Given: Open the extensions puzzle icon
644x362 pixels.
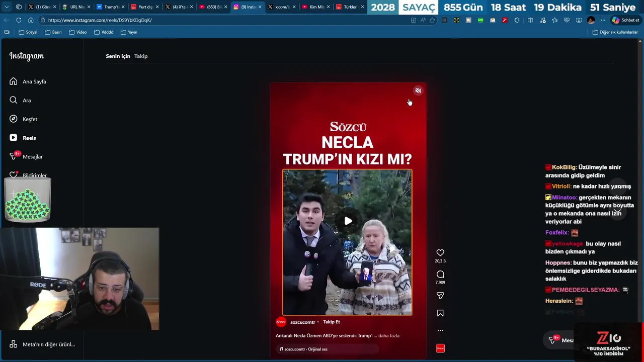Looking at the screenshot, I should [x=517, y=20].
